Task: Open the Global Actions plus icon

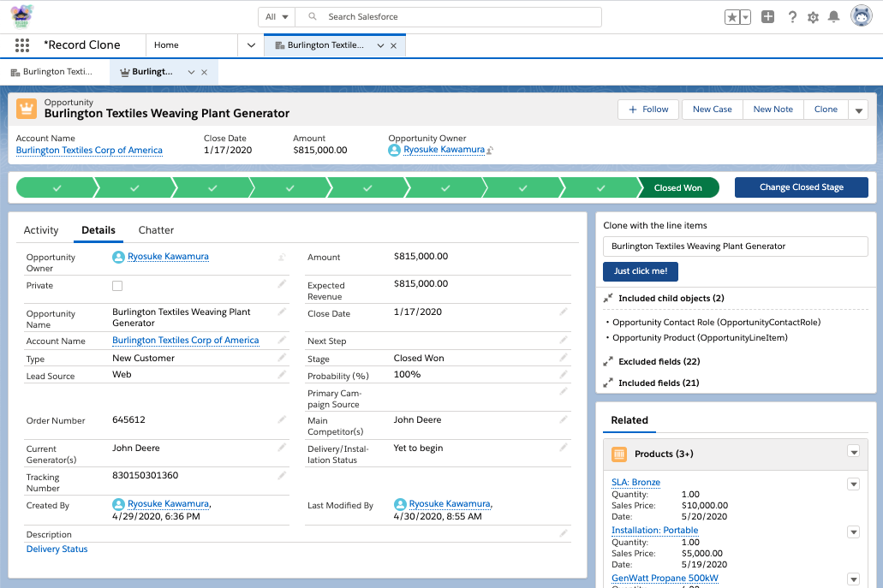Action: (x=767, y=17)
